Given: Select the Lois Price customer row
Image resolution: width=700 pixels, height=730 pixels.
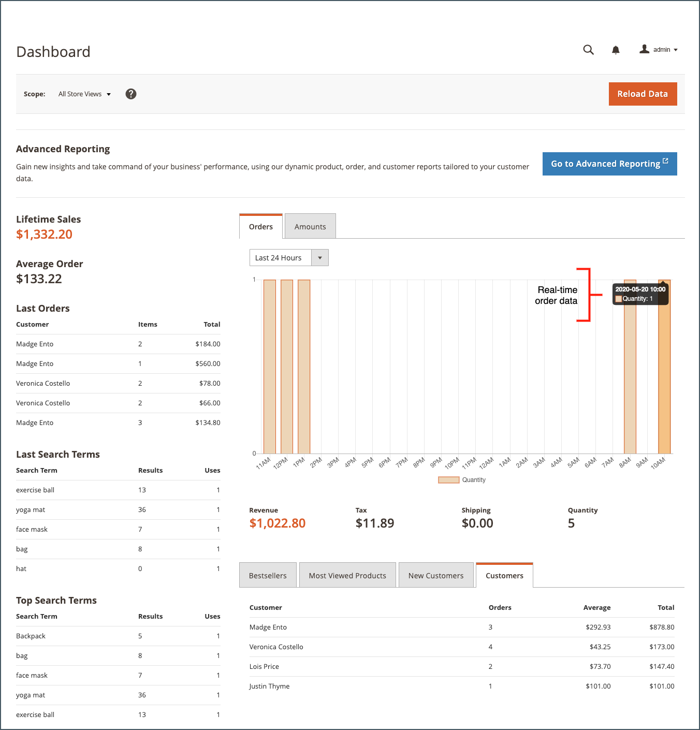Looking at the screenshot, I should click(x=462, y=666).
